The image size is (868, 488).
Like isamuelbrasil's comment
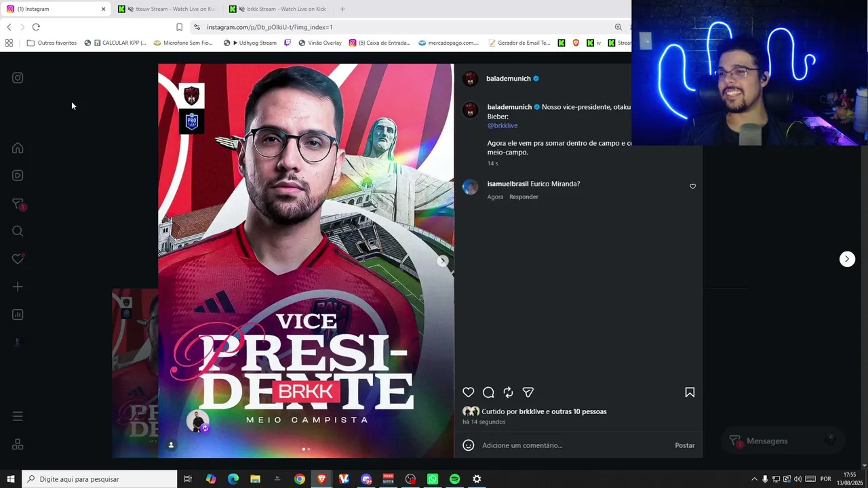coord(692,186)
